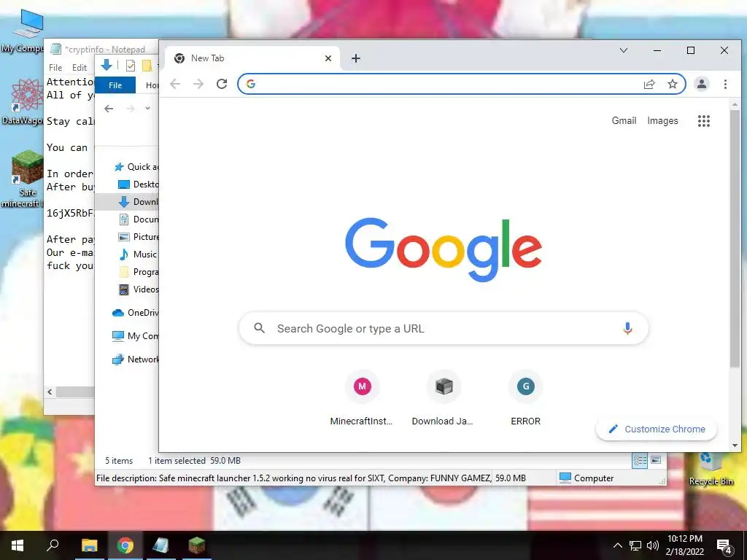This screenshot has height=560, width=747.
Task: Open the MinecraftInst... shortcut tile
Action: point(362,398)
